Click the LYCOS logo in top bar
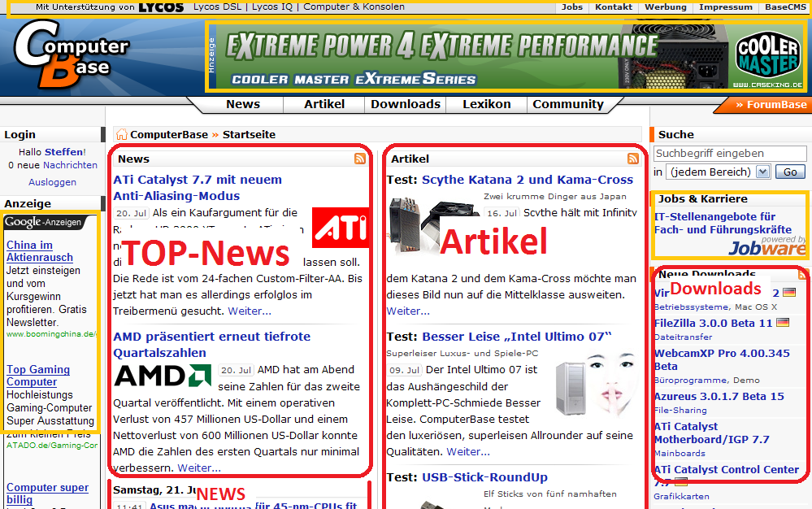 pos(161,7)
